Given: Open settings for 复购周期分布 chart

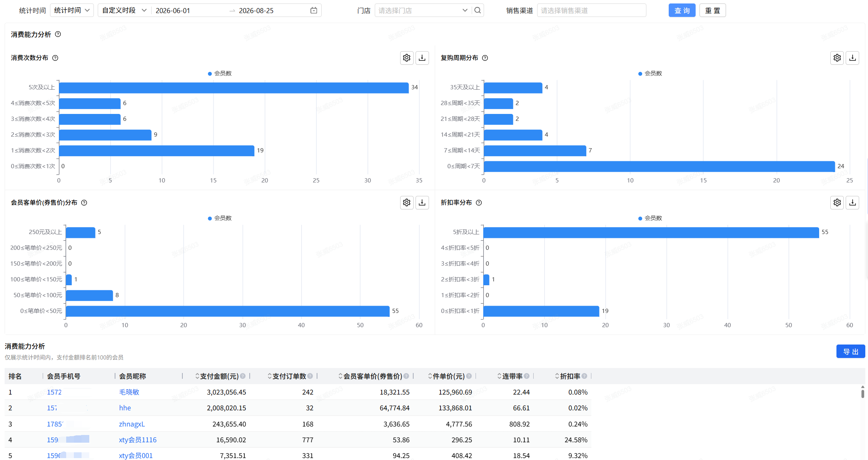Looking at the screenshot, I should tap(837, 58).
